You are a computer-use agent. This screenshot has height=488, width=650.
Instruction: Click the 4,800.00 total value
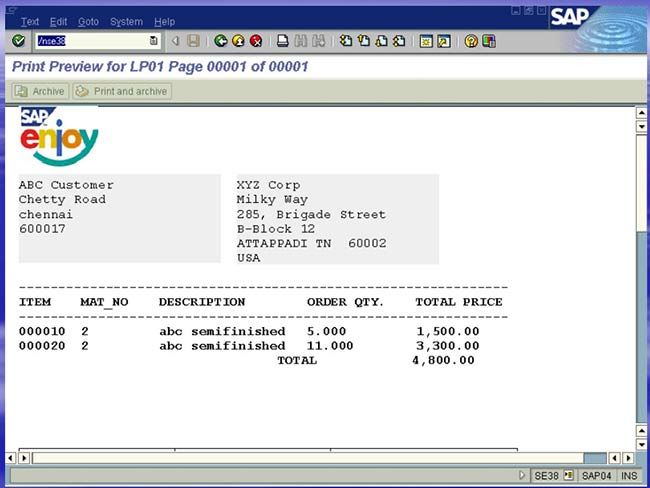tap(443, 360)
